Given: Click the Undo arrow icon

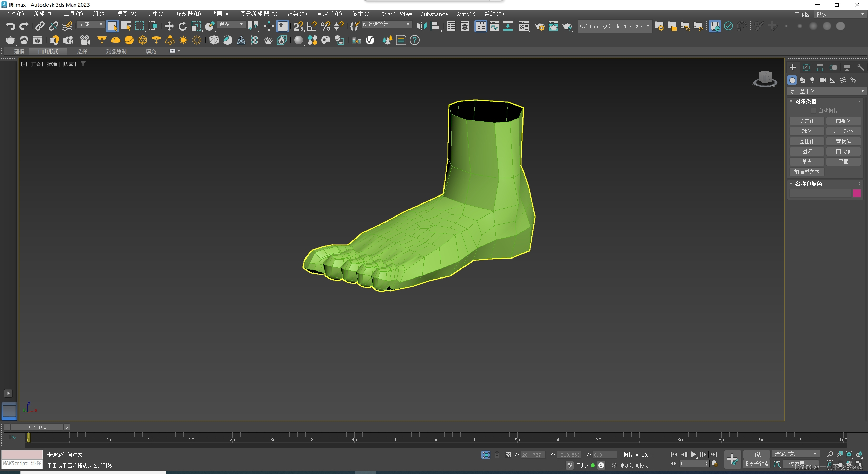Looking at the screenshot, I should pos(11,26).
